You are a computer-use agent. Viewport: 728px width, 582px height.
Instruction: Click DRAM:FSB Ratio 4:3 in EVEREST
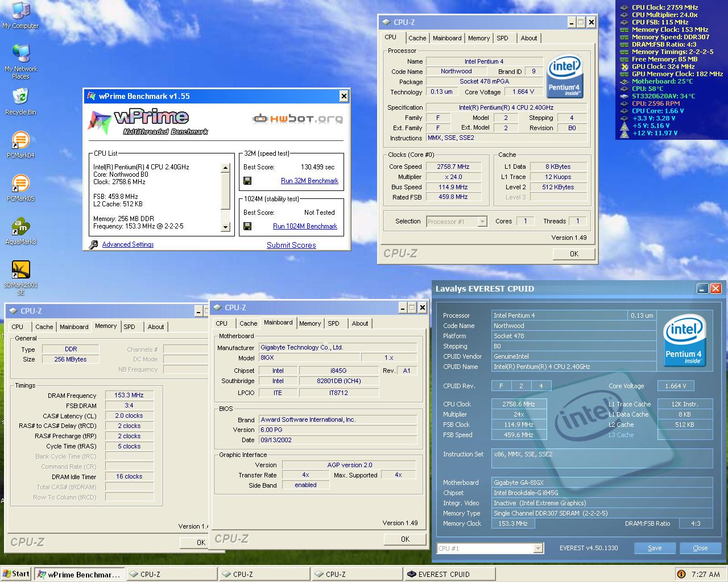pyautogui.click(x=696, y=523)
